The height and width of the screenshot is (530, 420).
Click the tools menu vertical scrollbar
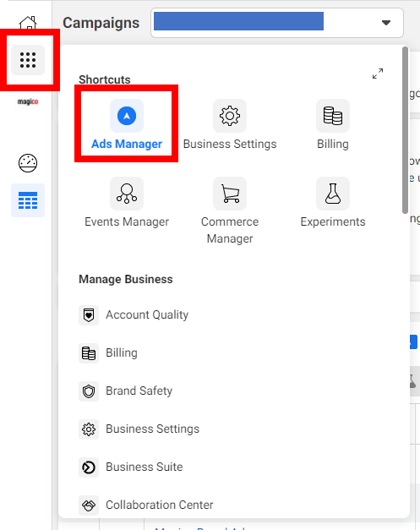click(x=405, y=130)
